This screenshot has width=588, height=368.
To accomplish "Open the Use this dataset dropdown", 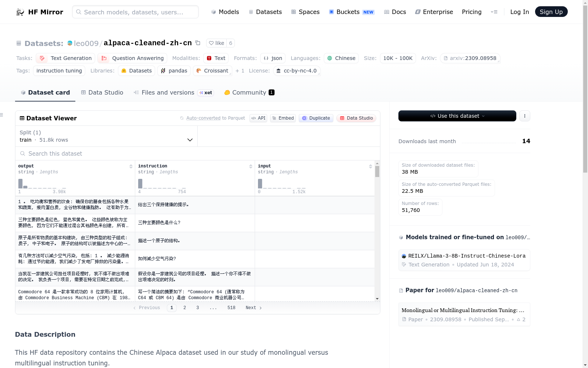I will (457, 116).
